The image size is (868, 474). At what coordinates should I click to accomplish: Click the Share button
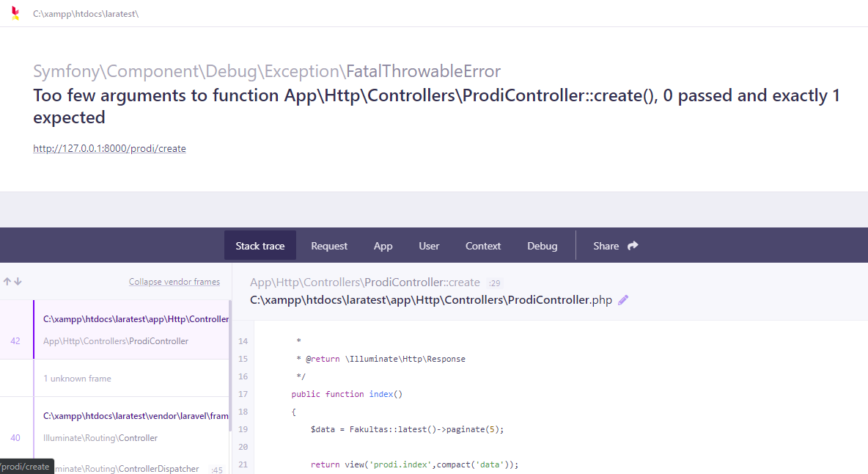(616, 245)
